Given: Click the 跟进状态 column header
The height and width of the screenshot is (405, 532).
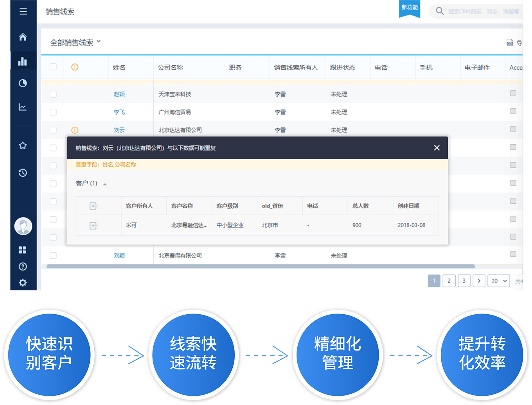Looking at the screenshot, I should pyautogui.click(x=343, y=67).
